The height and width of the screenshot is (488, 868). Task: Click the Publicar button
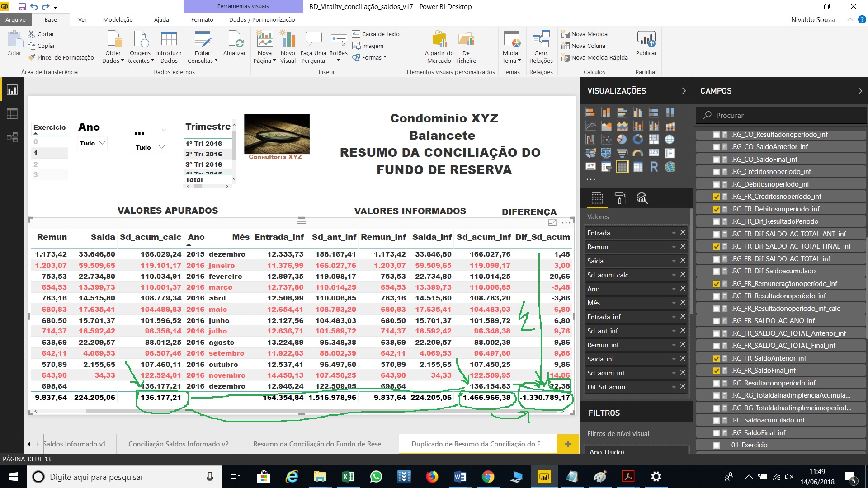click(646, 44)
